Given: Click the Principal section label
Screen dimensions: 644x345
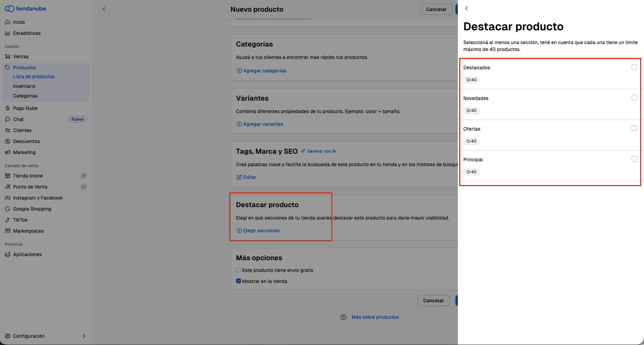Looking at the screenshot, I should coord(473,160).
